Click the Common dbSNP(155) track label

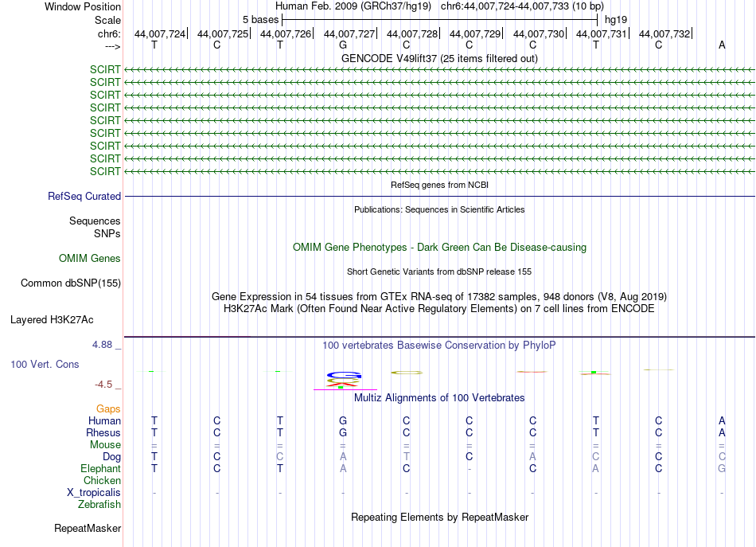point(70,283)
